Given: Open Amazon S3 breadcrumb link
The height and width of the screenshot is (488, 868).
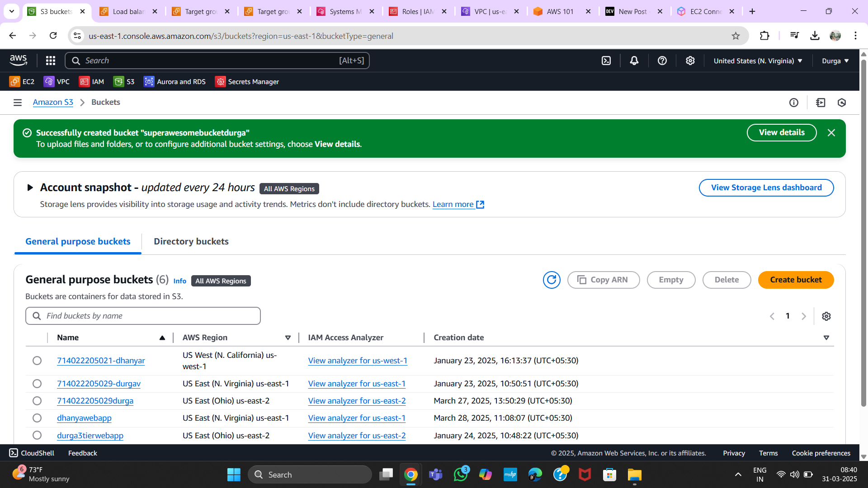Looking at the screenshot, I should pyautogui.click(x=53, y=102).
